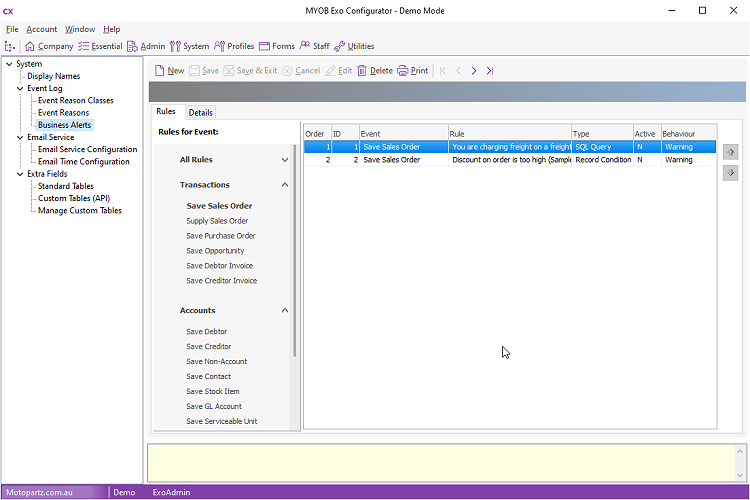Print the rules list
The width and height of the screenshot is (750, 500).
[x=413, y=71]
